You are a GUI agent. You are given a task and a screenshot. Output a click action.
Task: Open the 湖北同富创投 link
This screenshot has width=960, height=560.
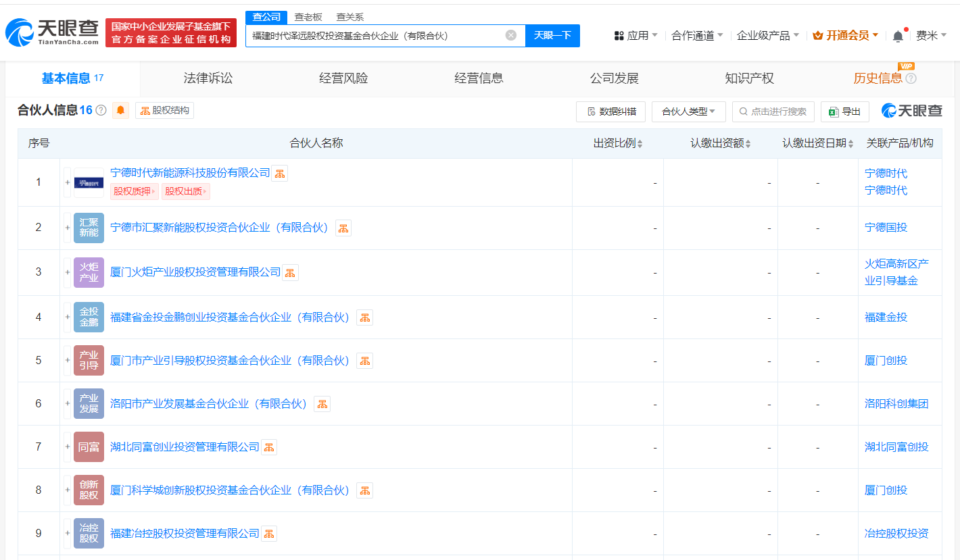point(896,447)
